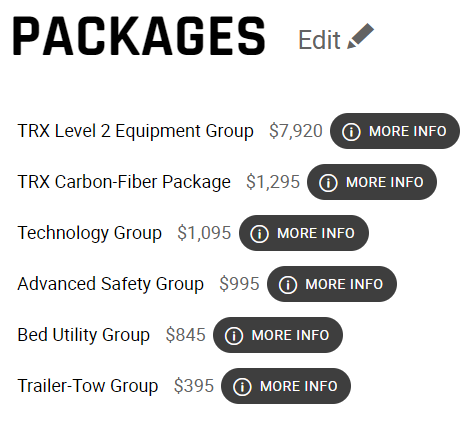Open More Info for Advanced Safety Group
This screenshot has width=461, height=428.
332,284
